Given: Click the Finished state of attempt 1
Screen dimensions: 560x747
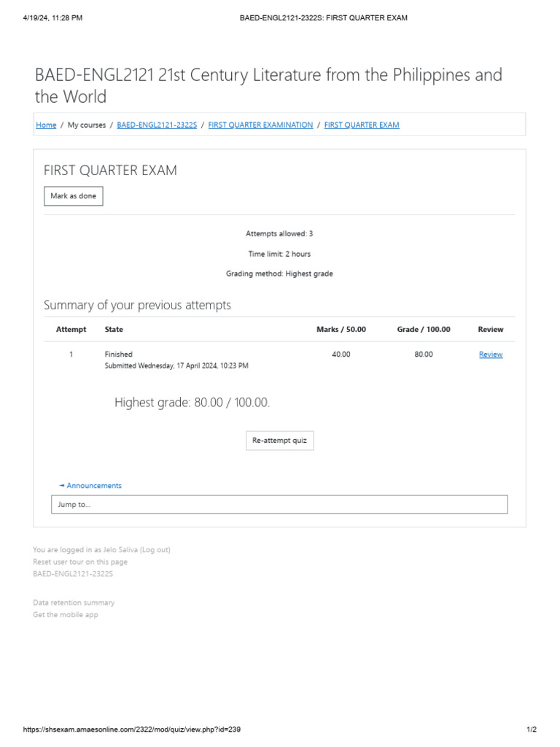Looking at the screenshot, I should point(119,355).
